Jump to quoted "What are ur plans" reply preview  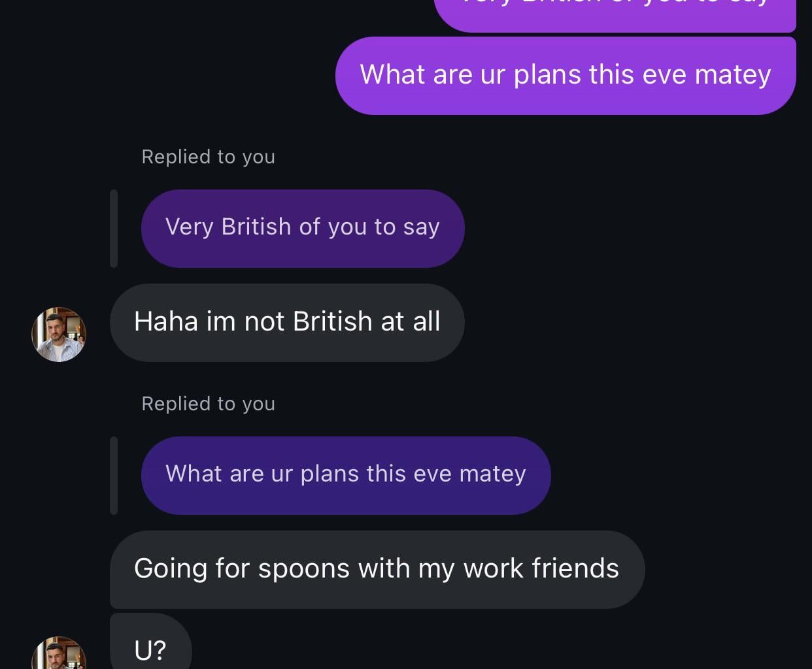(x=345, y=474)
